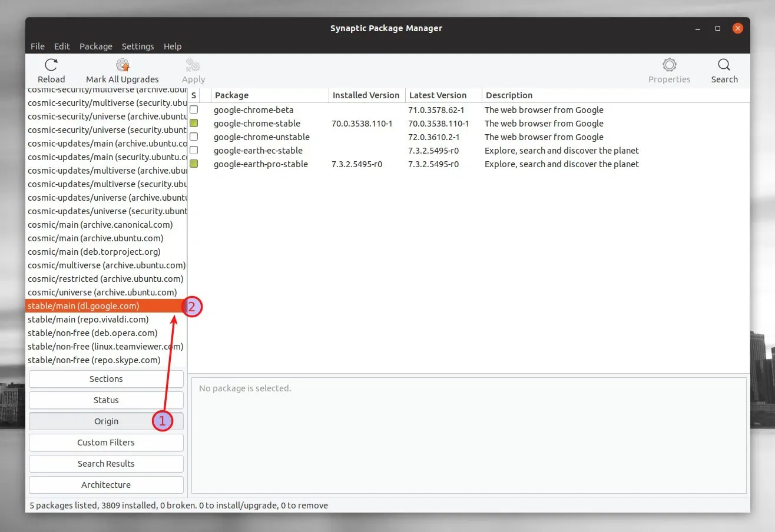Screen dimensions: 775x532
Task: Select cosmic-updates/main (security.ubuntu.com) origin
Action: click(x=106, y=157)
